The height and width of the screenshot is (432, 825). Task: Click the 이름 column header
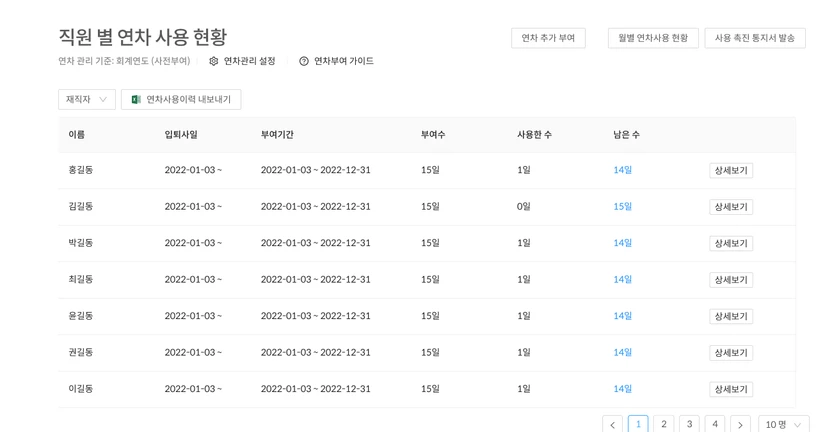(x=76, y=135)
